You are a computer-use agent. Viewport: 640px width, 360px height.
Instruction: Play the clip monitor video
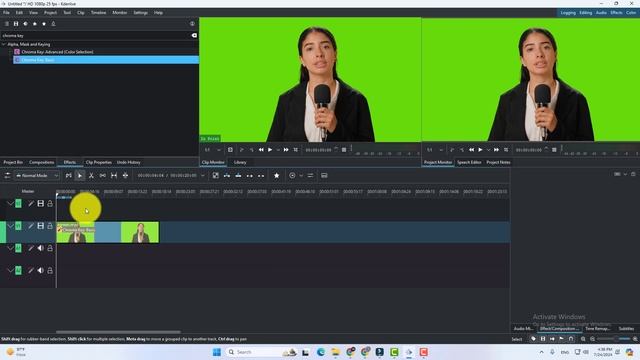coord(270,150)
